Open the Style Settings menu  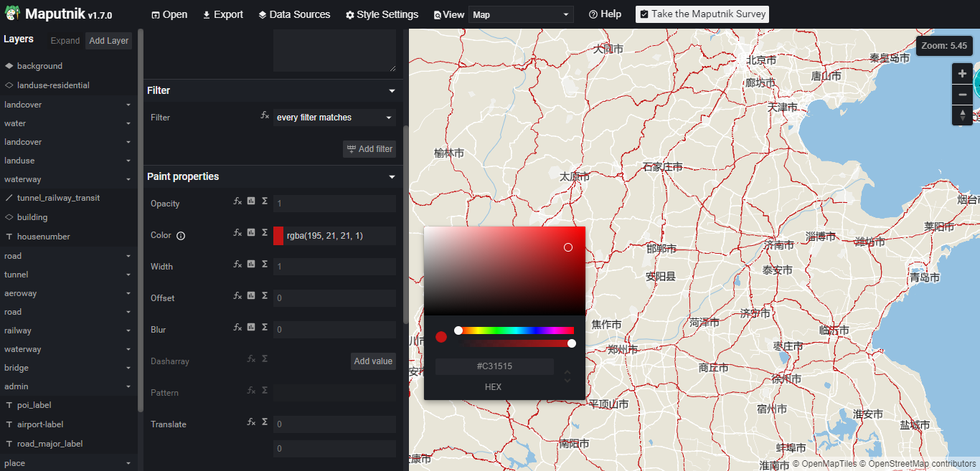point(382,14)
